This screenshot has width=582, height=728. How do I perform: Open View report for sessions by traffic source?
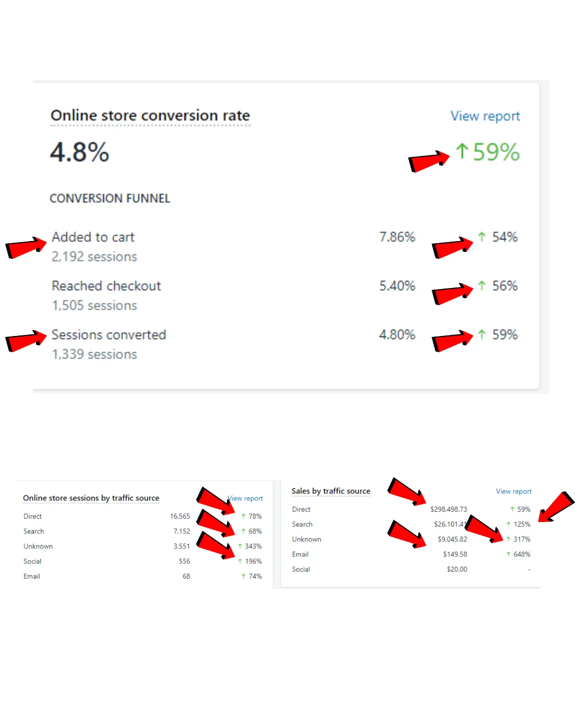click(245, 498)
